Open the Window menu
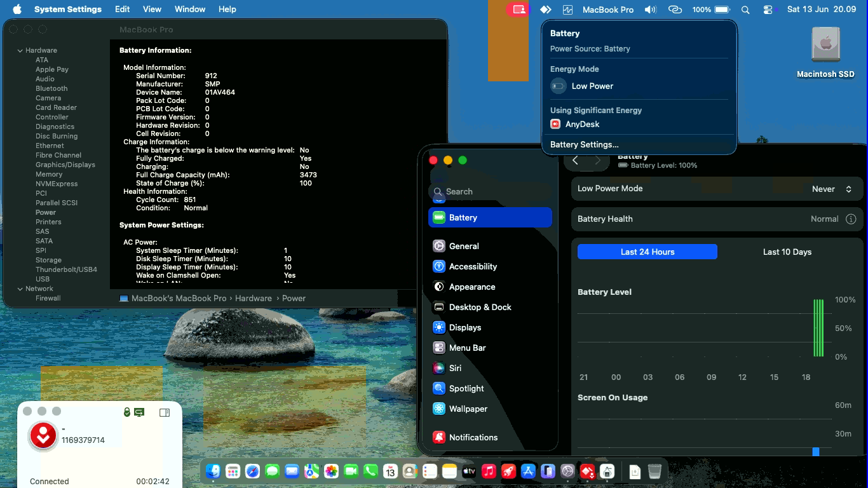The width and height of the screenshot is (868, 488). pos(189,10)
